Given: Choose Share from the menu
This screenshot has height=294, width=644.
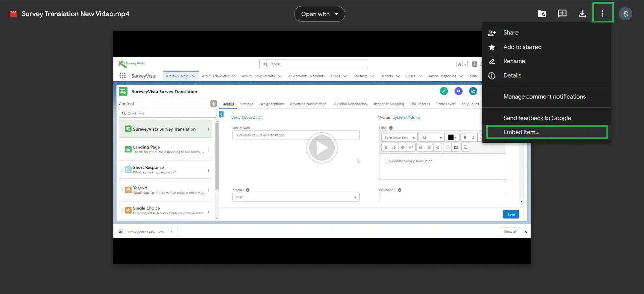Looking at the screenshot, I should point(546,33).
